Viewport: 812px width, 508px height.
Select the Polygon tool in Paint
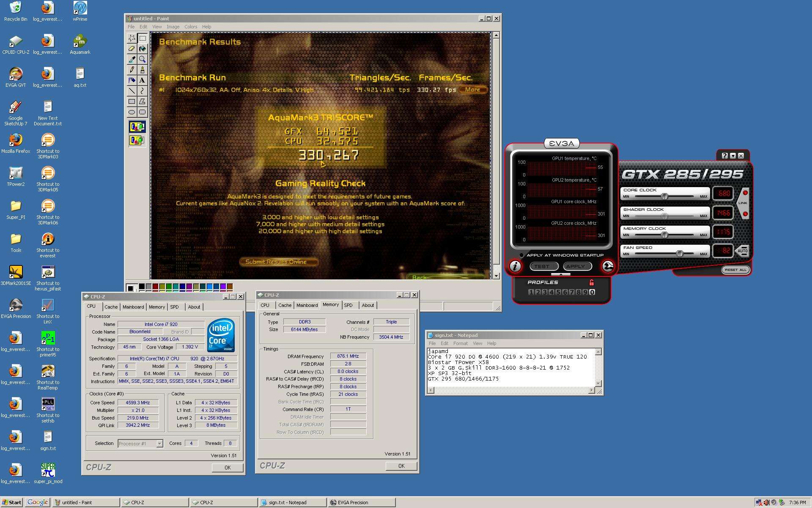click(x=143, y=102)
